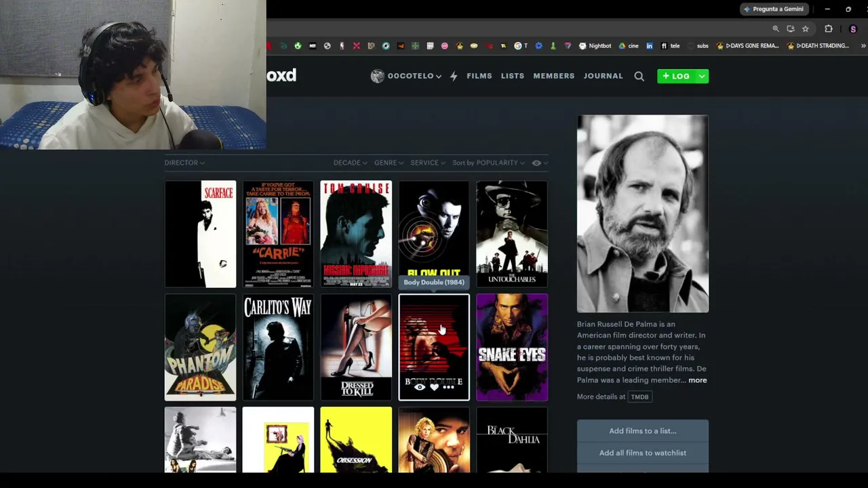Open the Snake Eyes poster

click(x=512, y=347)
